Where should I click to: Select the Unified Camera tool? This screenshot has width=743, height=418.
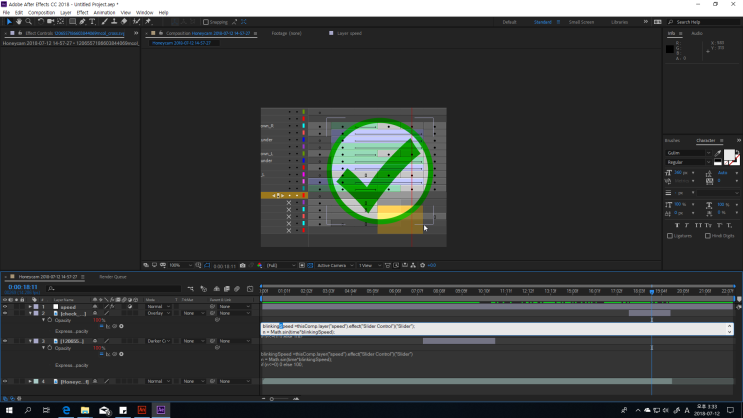(x=51, y=22)
